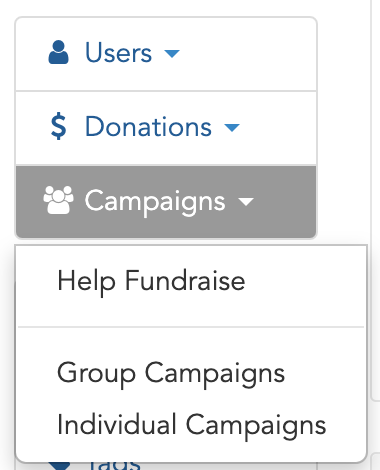
Task: Click the Users person silhouette icon
Action: click(x=58, y=52)
